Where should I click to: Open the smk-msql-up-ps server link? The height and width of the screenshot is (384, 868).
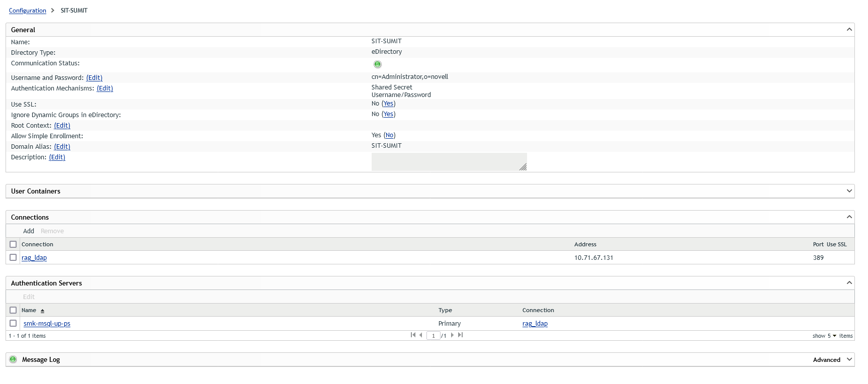pos(47,324)
